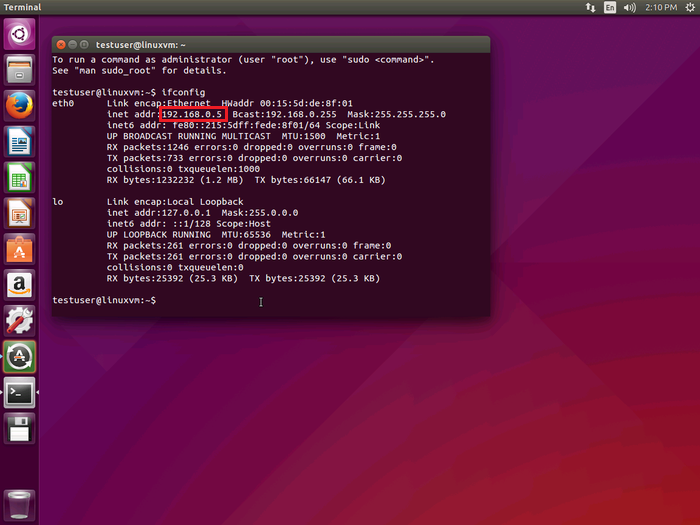The height and width of the screenshot is (525, 700).
Task: Open the Ubuntu Dash search launcher
Action: (19, 34)
